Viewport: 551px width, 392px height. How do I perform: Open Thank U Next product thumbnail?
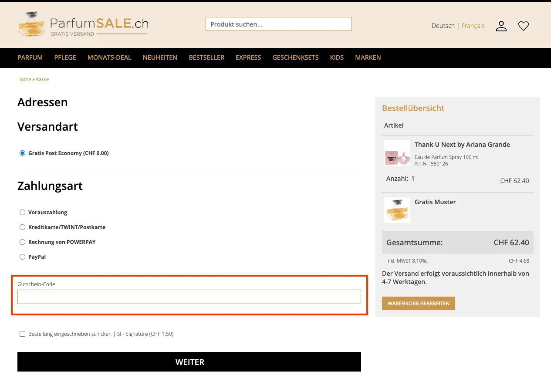tap(397, 153)
